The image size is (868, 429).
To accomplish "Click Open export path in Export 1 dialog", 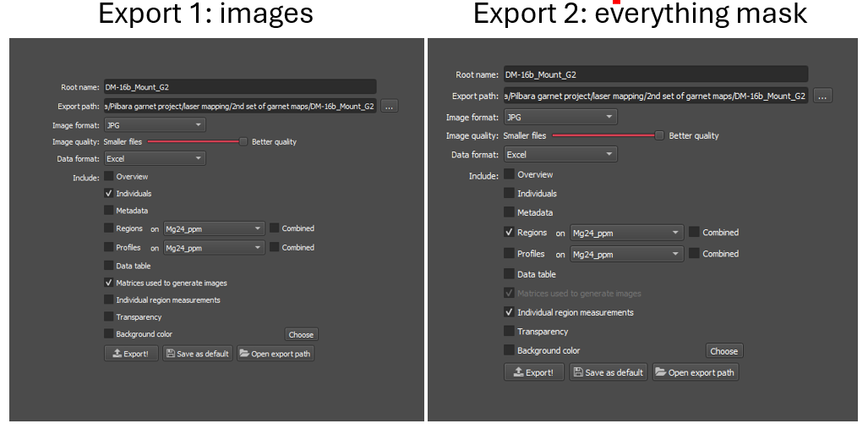I will point(276,353).
